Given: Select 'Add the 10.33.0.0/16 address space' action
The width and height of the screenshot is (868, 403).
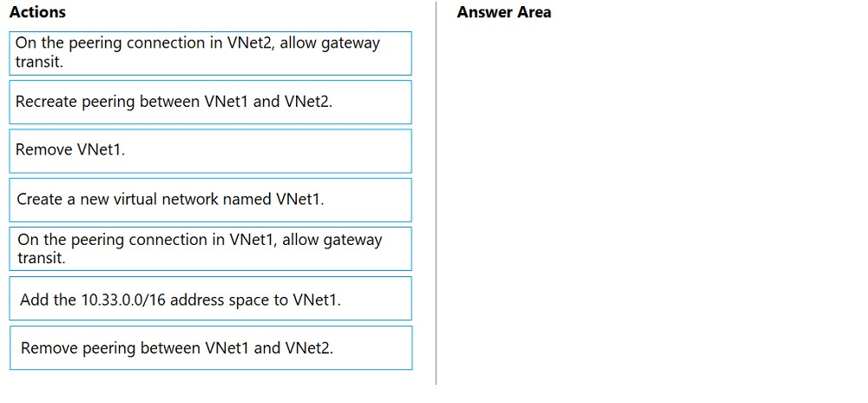Looking at the screenshot, I should pyautogui.click(x=210, y=298).
